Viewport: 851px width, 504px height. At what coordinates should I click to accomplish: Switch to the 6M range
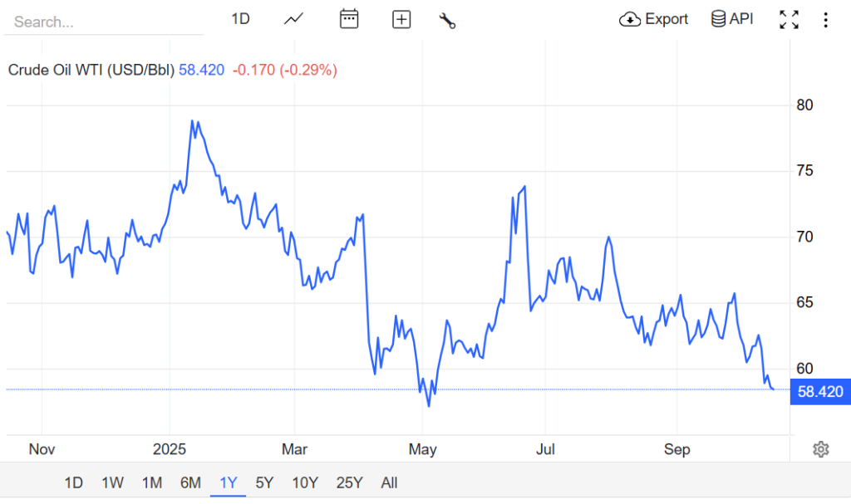[190, 482]
